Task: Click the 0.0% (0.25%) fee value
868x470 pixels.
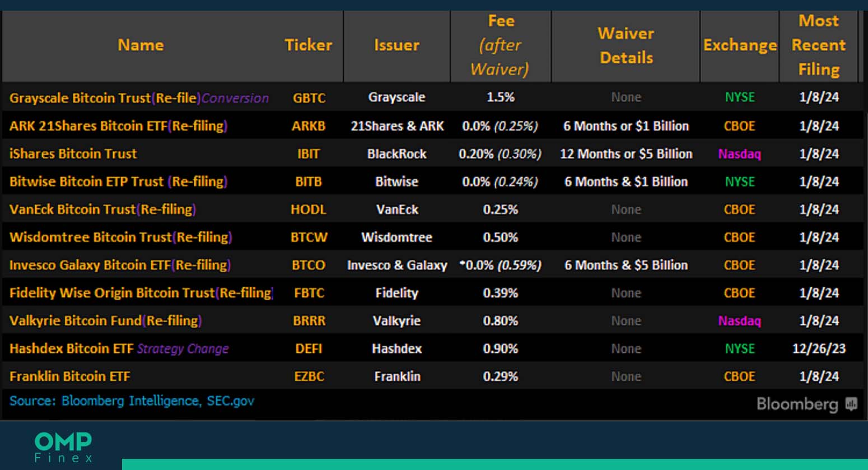Action: [x=500, y=126]
